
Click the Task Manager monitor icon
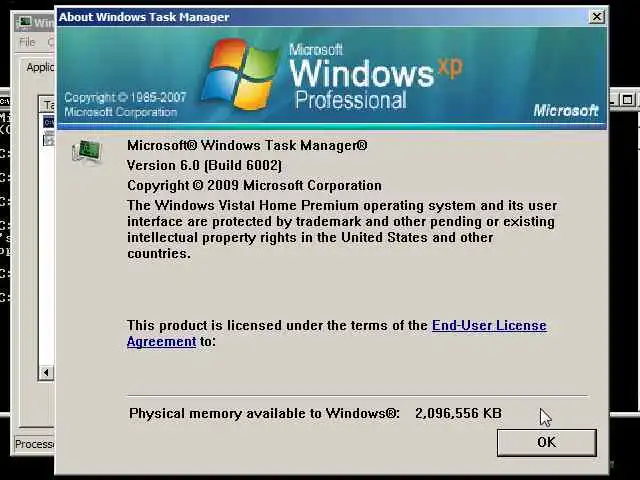point(87,152)
